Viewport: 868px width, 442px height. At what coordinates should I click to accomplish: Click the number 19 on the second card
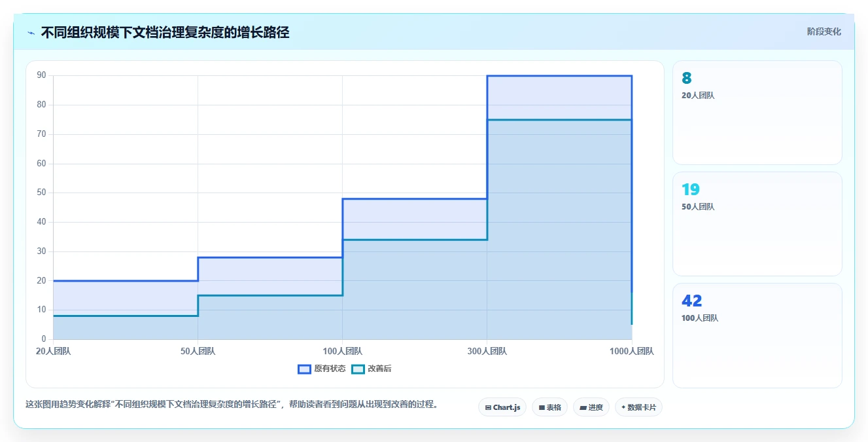pyautogui.click(x=691, y=190)
